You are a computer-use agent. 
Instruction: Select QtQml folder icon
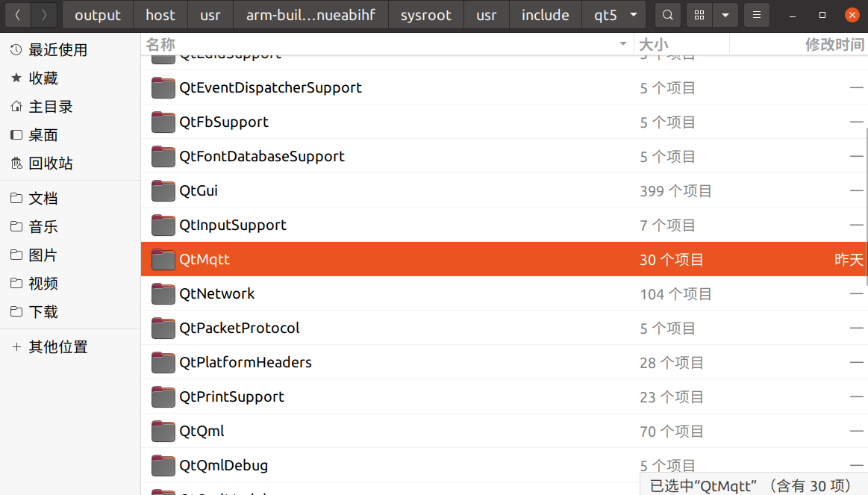point(163,431)
